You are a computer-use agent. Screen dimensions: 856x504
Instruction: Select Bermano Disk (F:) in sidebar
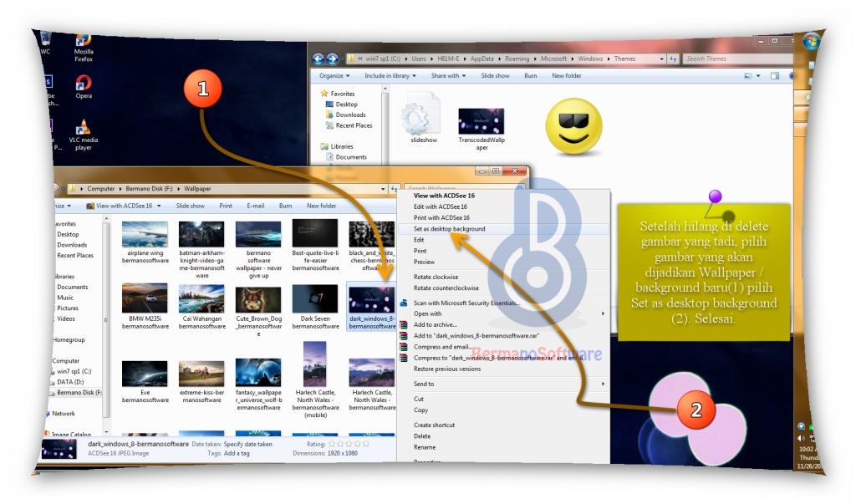[x=78, y=392]
